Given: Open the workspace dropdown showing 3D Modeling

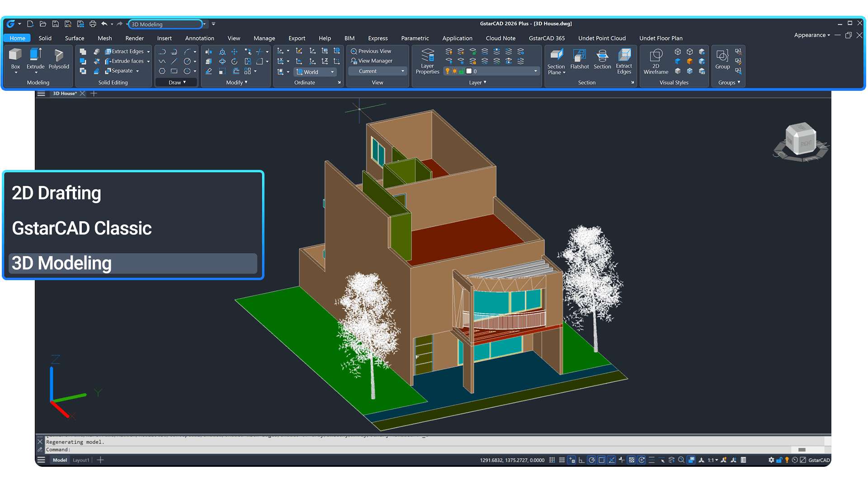Looking at the screenshot, I should [204, 24].
